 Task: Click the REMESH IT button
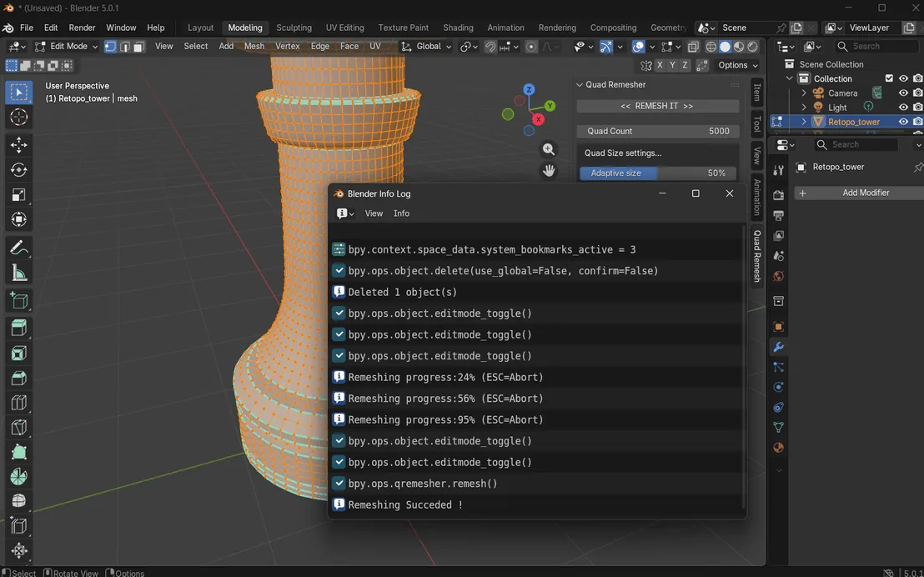(x=657, y=106)
